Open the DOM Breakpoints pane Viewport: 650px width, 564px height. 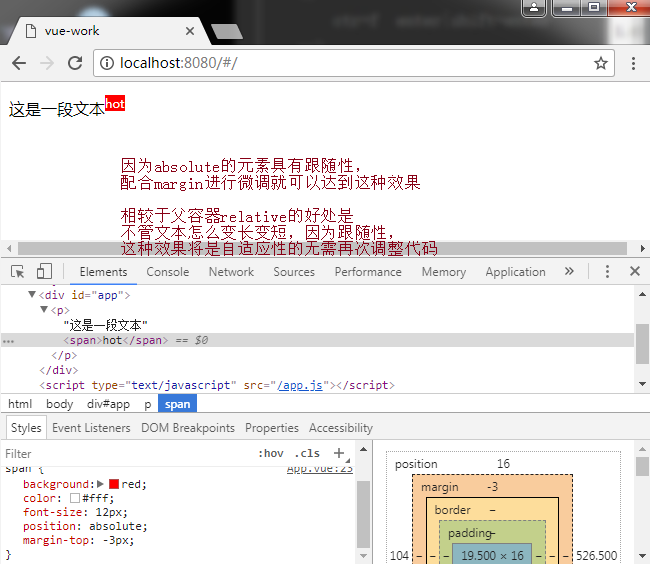coord(188,428)
